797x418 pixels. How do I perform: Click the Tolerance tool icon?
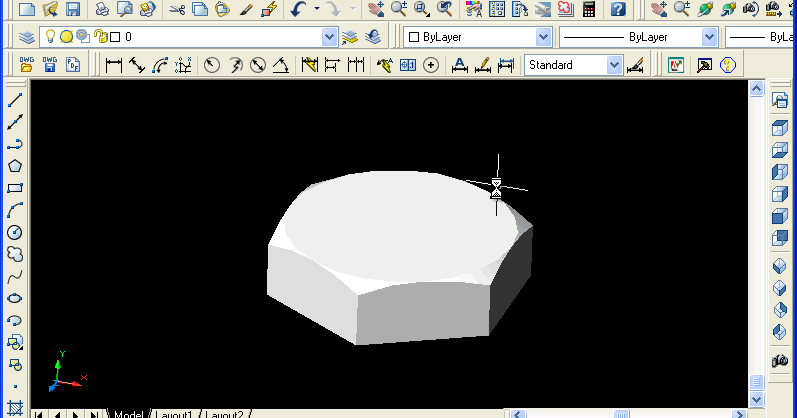point(408,65)
